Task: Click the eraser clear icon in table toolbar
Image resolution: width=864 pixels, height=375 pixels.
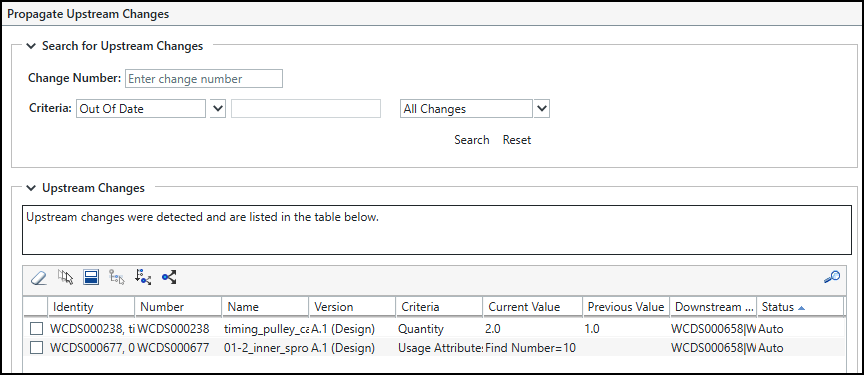Action: coord(39,278)
